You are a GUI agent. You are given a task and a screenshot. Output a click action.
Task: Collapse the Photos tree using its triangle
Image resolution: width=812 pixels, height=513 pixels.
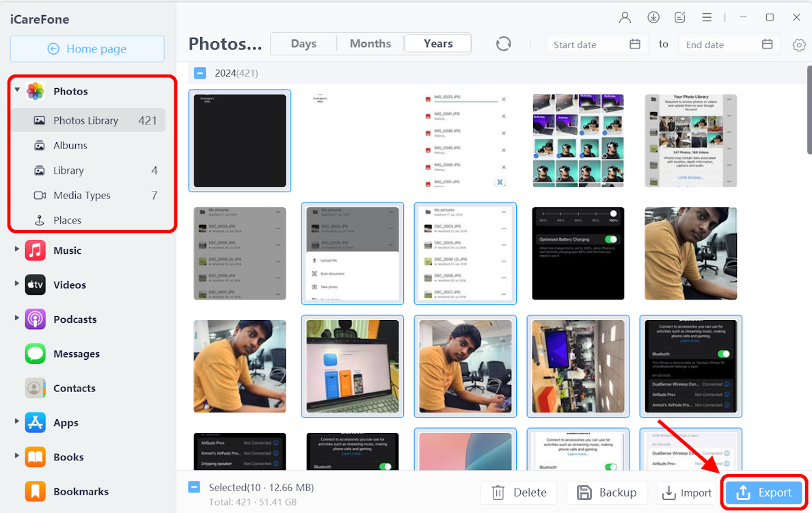pyautogui.click(x=17, y=91)
